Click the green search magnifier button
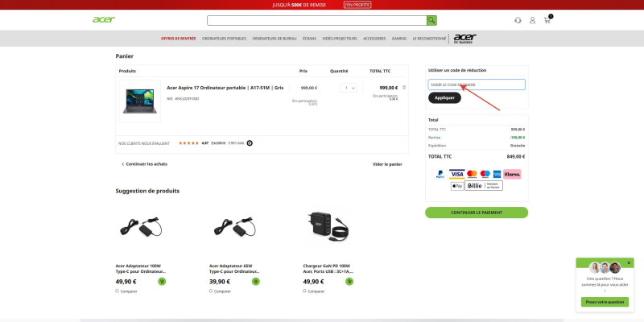This screenshot has width=644, height=322. (x=431, y=20)
